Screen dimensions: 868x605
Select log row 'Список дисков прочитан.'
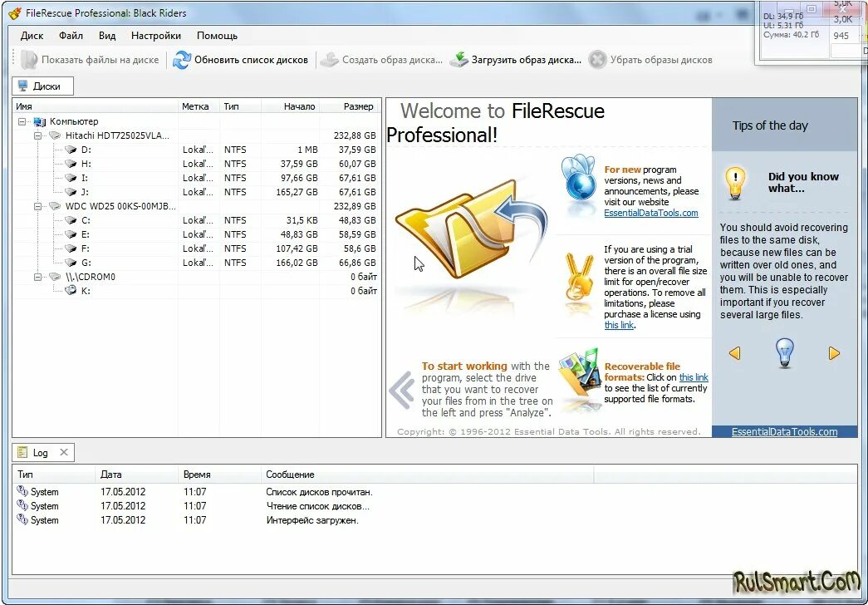pos(434,492)
